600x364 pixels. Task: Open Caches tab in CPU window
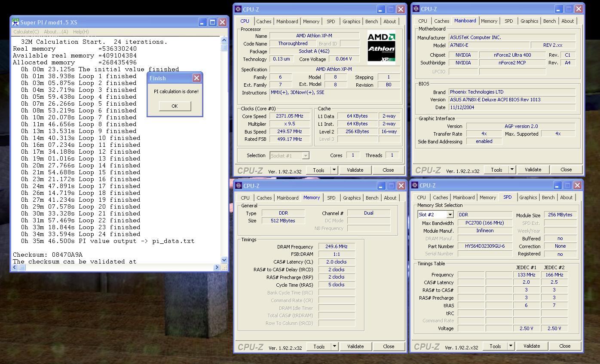click(264, 21)
